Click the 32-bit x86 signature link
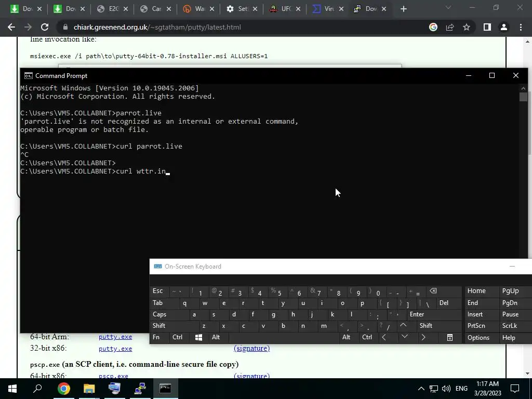Screen dimensions: 532x399 pyautogui.click(x=252, y=349)
